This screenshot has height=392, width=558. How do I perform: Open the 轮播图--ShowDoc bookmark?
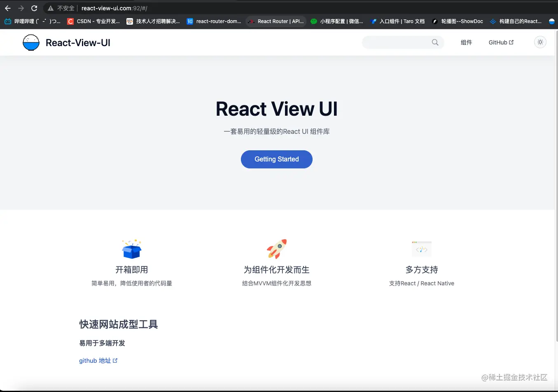click(x=458, y=21)
